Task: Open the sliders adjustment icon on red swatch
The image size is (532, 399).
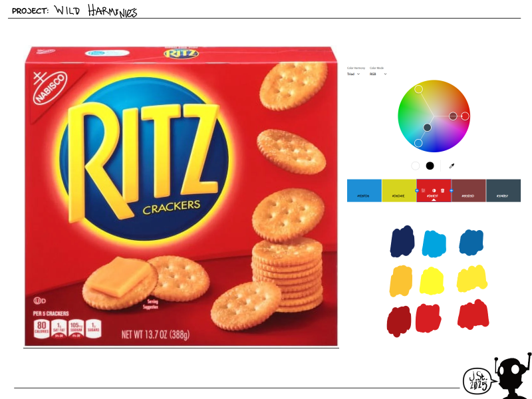Action: 423,191
